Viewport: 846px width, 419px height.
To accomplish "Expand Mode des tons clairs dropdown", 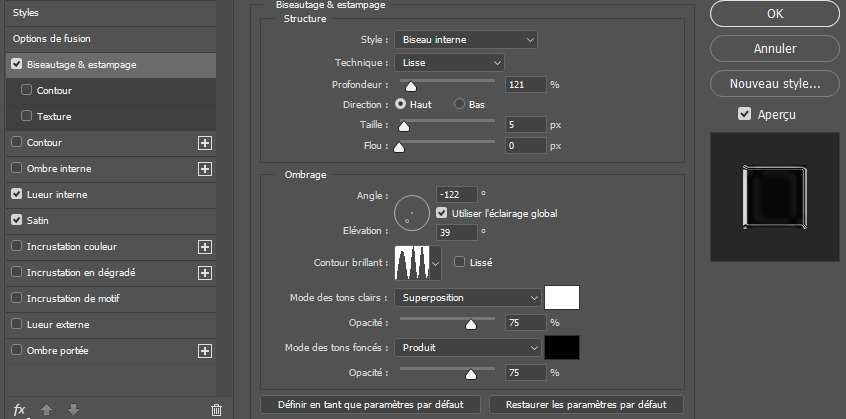I will point(466,297).
